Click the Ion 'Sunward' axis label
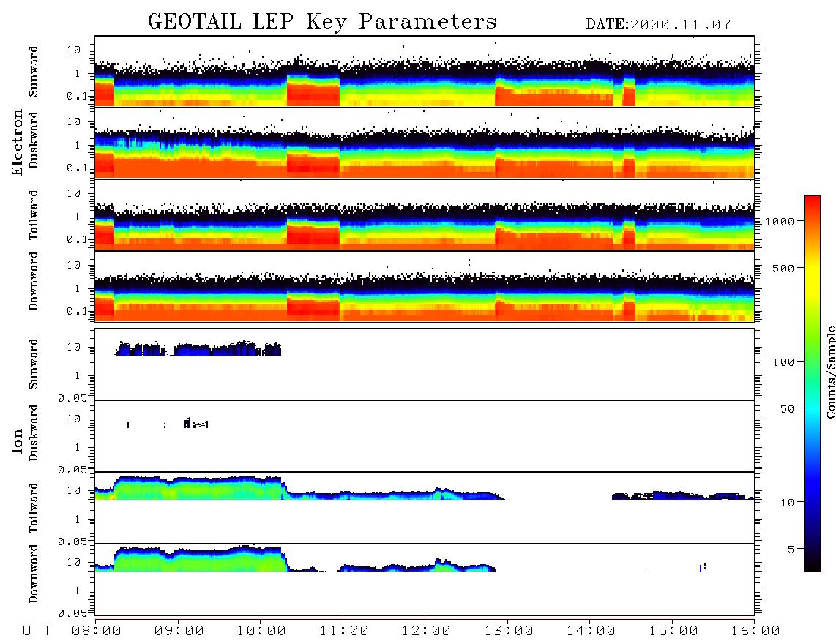This screenshot has height=644, width=836. coord(34,364)
